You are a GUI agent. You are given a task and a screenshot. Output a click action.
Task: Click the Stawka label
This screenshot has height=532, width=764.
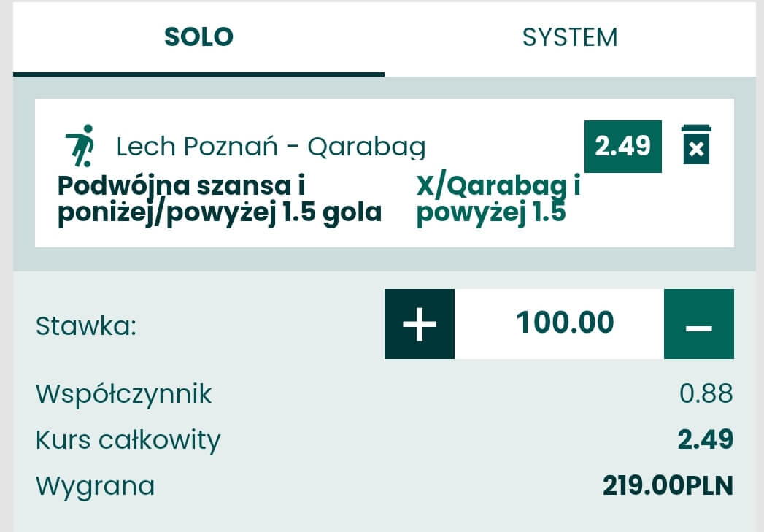tap(86, 325)
